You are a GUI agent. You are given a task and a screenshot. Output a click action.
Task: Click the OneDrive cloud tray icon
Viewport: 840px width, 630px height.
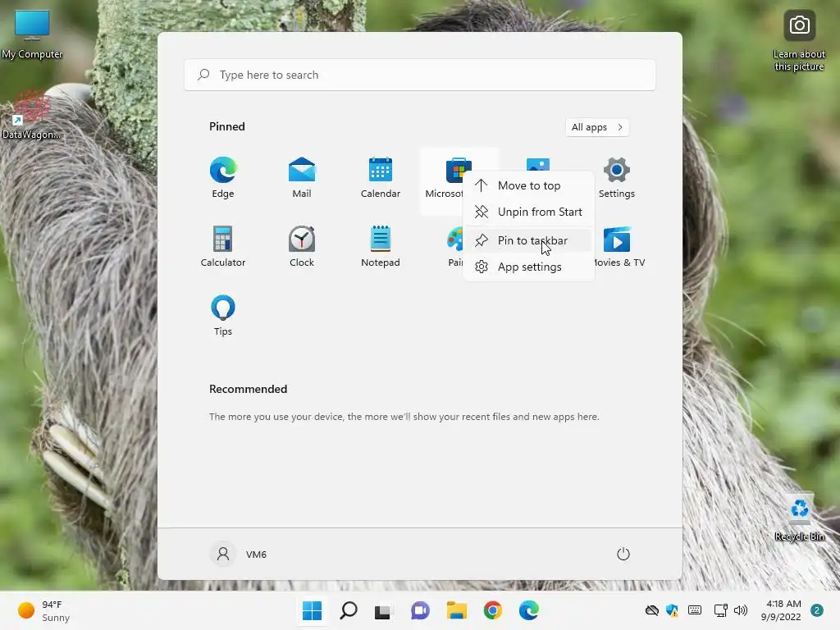[x=651, y=610]
